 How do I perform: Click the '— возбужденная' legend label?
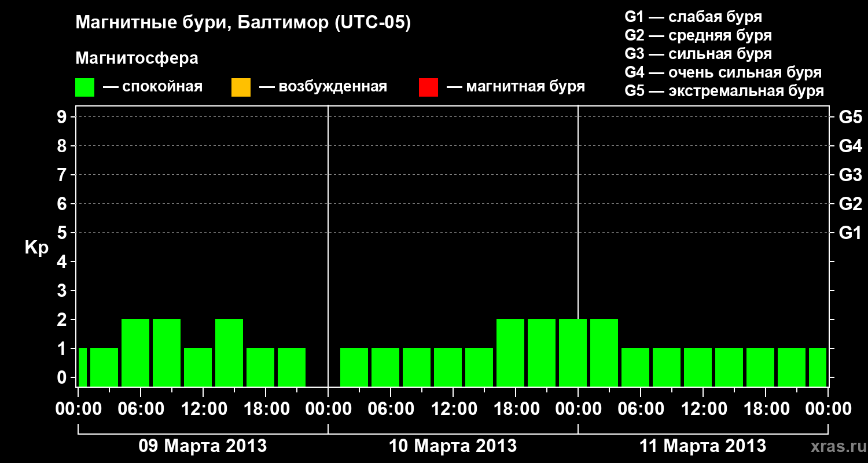tap(323, 87)
